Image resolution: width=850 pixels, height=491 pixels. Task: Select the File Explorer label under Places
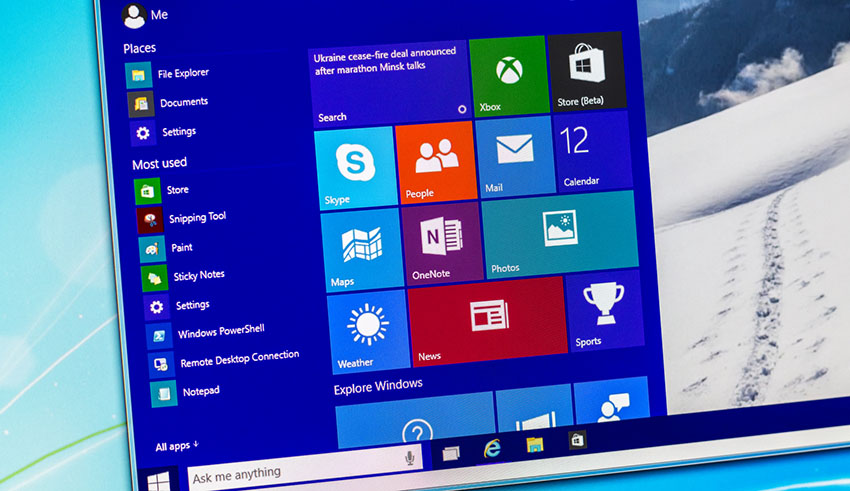point(183,73)
